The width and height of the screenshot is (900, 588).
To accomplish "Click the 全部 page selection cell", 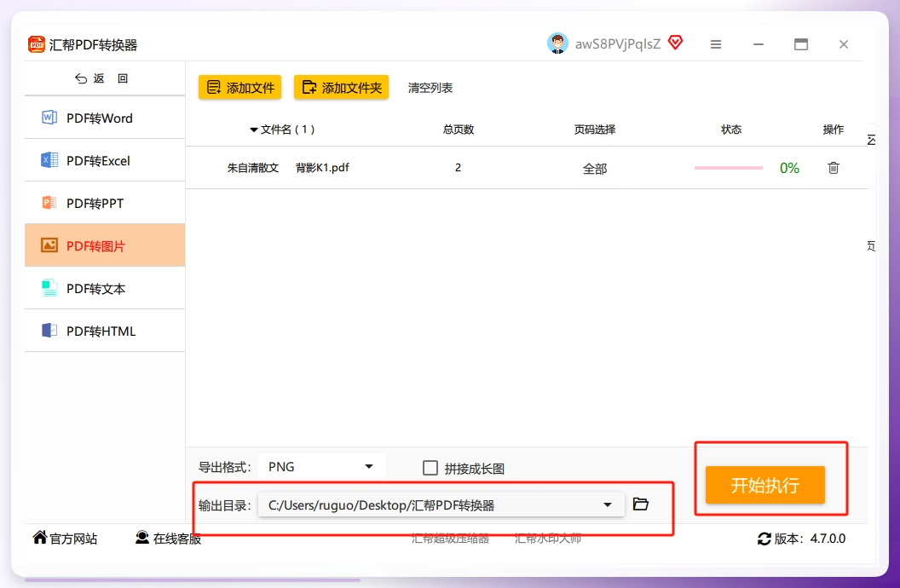I will (595, 169).
